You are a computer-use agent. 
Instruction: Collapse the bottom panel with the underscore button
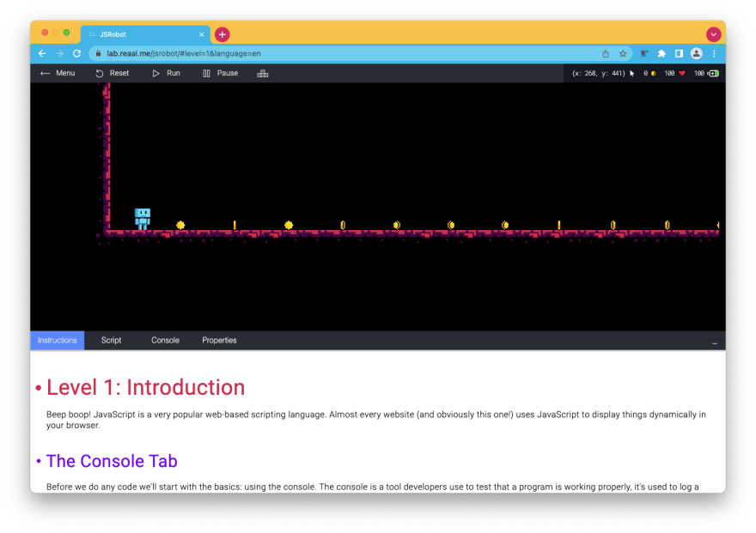click(715, 342)
